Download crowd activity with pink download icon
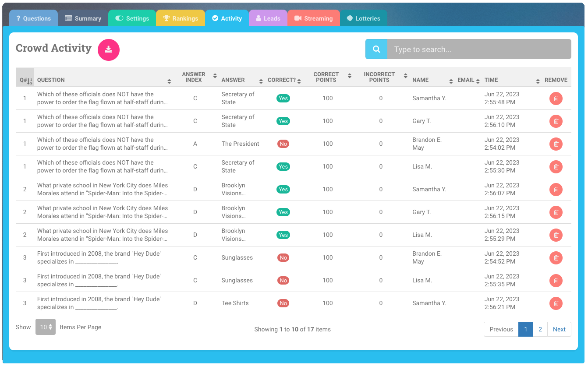Screen dimensions: 588x366 tap(109, 49)
